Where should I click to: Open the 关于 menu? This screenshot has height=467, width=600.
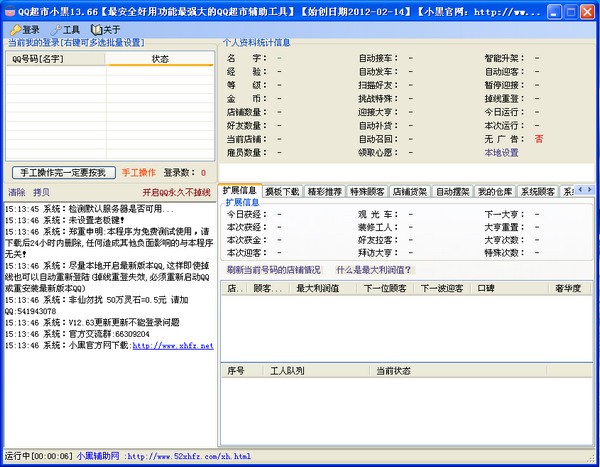[106, 29]
